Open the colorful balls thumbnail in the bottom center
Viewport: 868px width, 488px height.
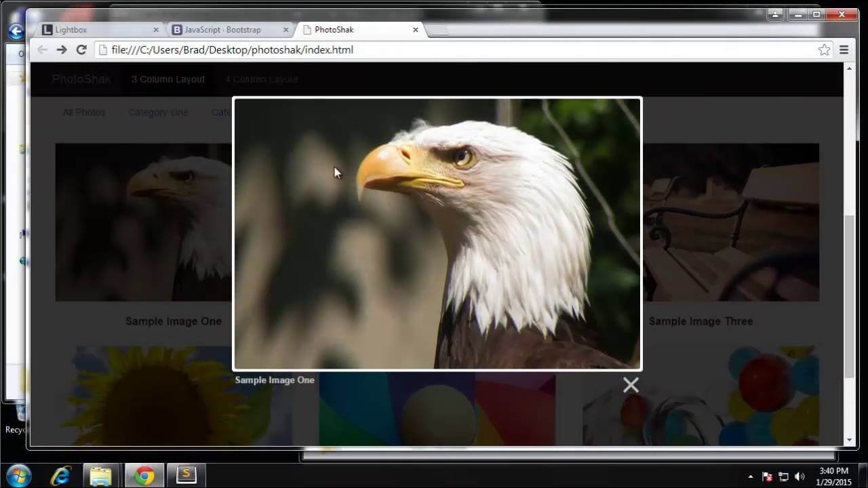click(437, 409)
